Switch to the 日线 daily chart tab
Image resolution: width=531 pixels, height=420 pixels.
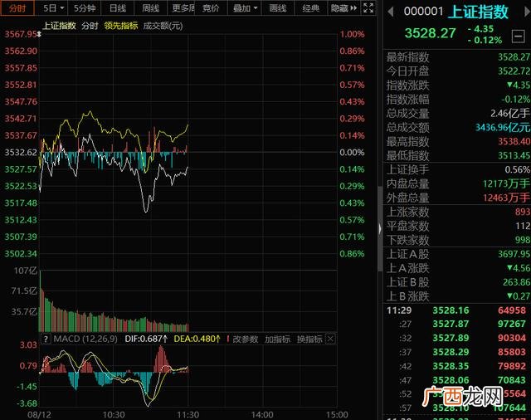(x=117, y=7)
